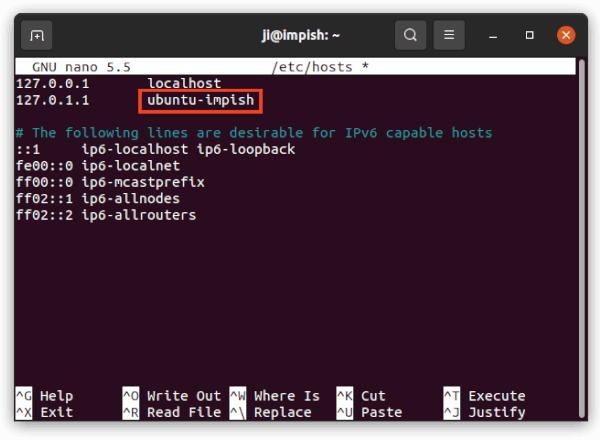The image size is (600, 440).
Task: Click the ^K Cut shortcut
Action: pyautogui.click(x=361, y=396)
